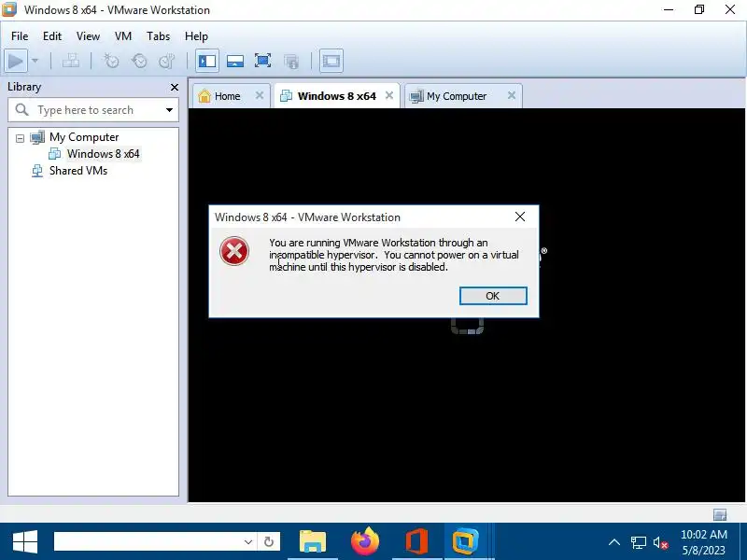Open the Tabs menu
Image resolution: width=747 pixels, height=560 pixels.
point(158,36)
